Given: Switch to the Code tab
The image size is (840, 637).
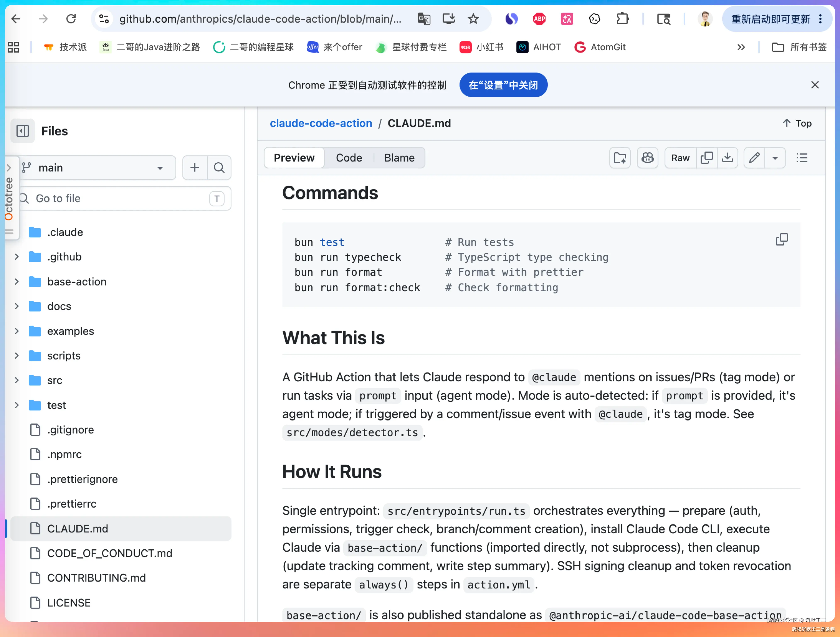Looking at the screenshot, I should click(349, 158).
